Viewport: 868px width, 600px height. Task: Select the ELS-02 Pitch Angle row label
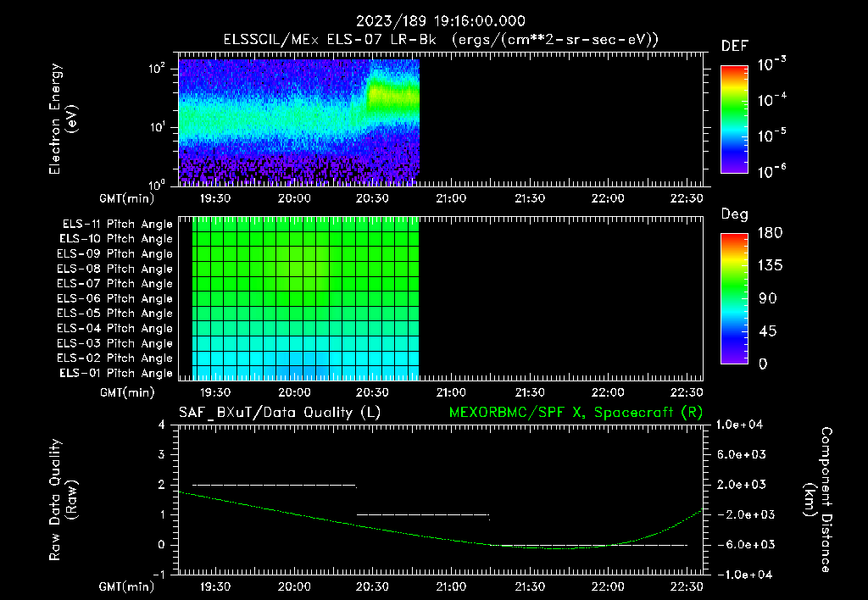(x=114, y=358)
